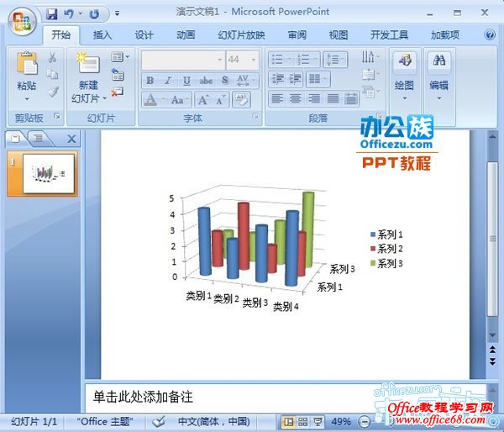Screen dimensions: 504x432
Task: Open the 动画 tab
Action: [x=186, y=34]
